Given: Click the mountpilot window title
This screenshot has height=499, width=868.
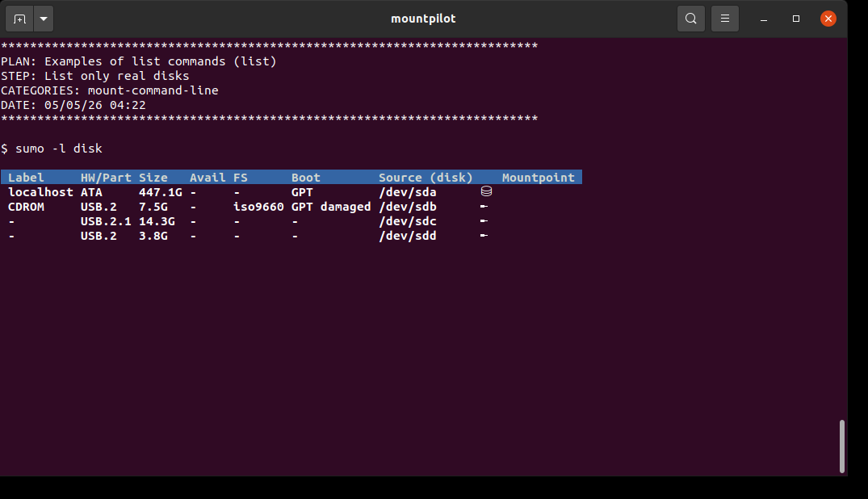Looking at the screenshot, I should click(423, 19).
